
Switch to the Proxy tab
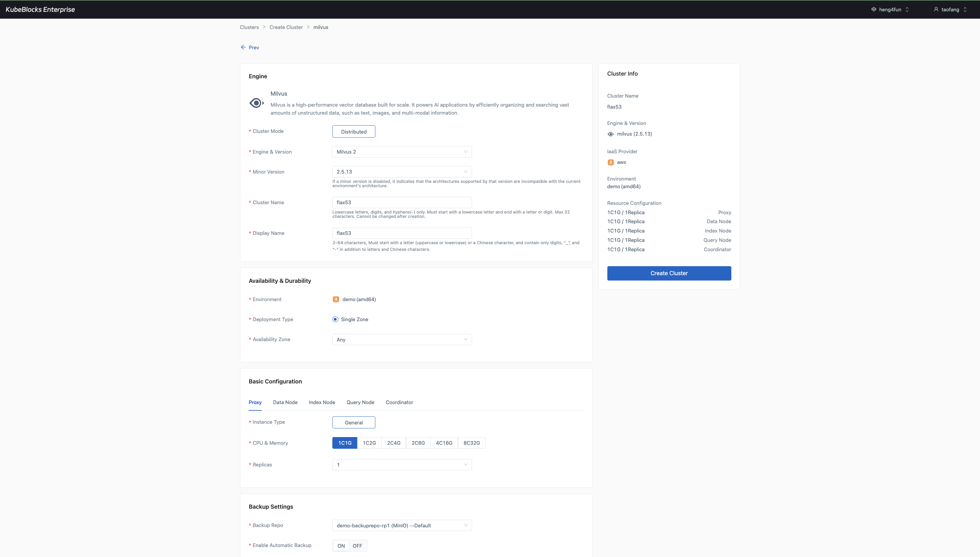point(255,402)
